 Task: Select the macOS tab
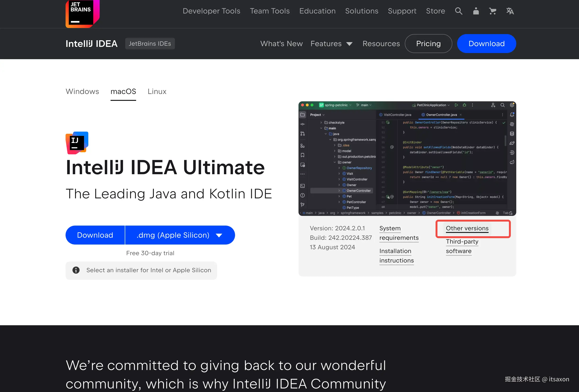click(123, 91)
